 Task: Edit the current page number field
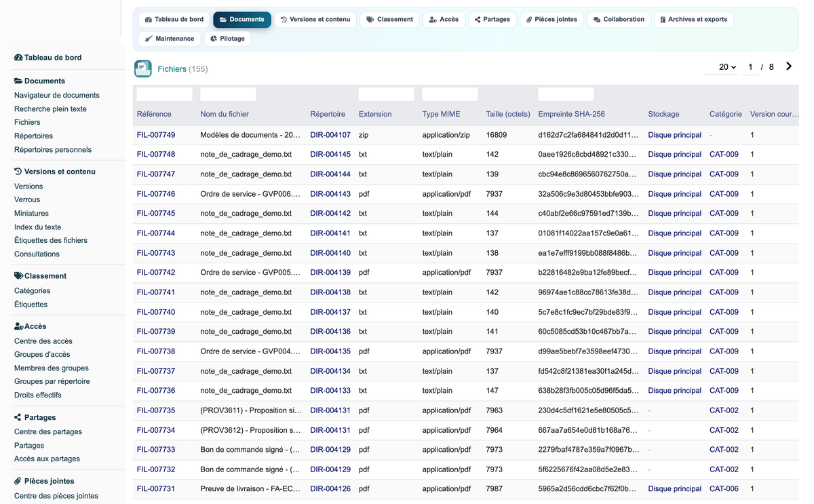[750, 67]
